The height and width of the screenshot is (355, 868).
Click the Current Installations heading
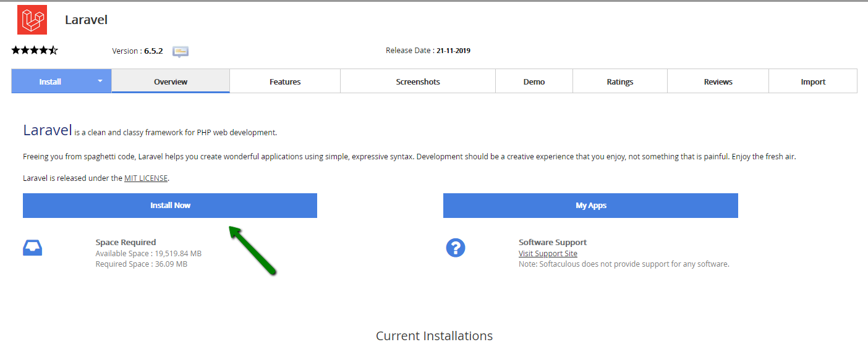[434, 336]
